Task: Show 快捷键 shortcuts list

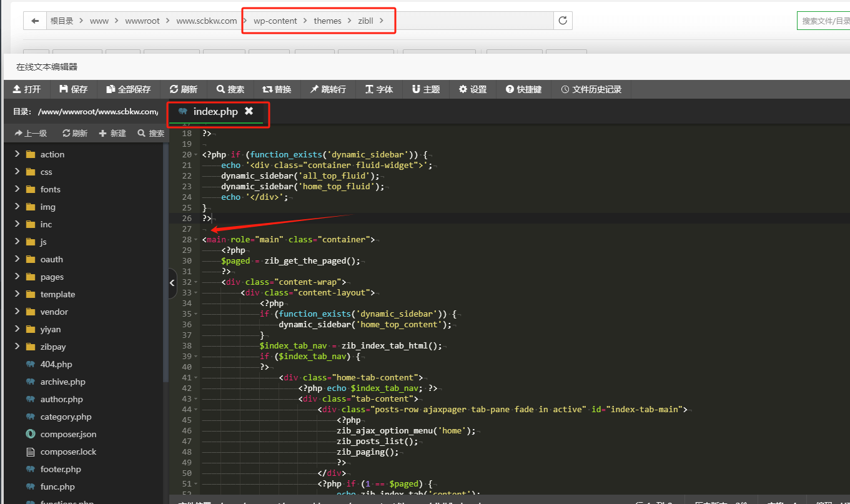Action: point(523,89)
